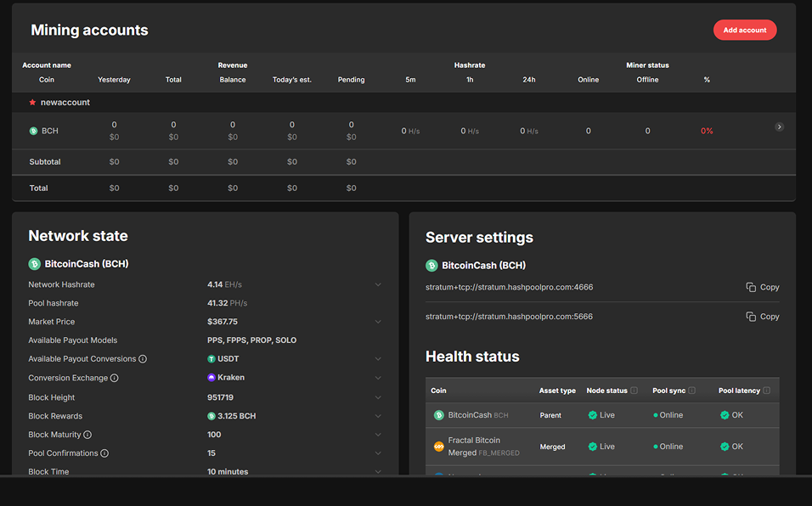The height and width of the screenshot is (506, 812).
Task: Click BitcoinCash icon under Network state
Action: pyautogui.click(x=34, y=264)
